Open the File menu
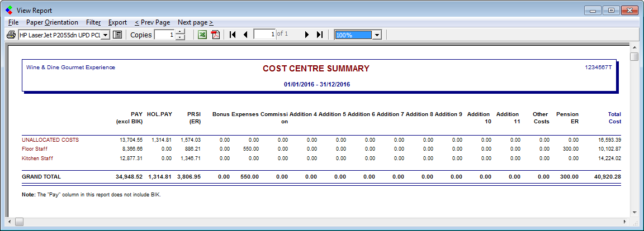644x231 pixels. [x=14, y=22]
